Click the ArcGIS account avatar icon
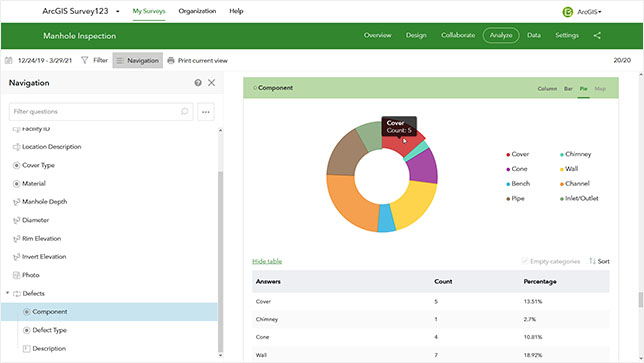 coord(567,12)
